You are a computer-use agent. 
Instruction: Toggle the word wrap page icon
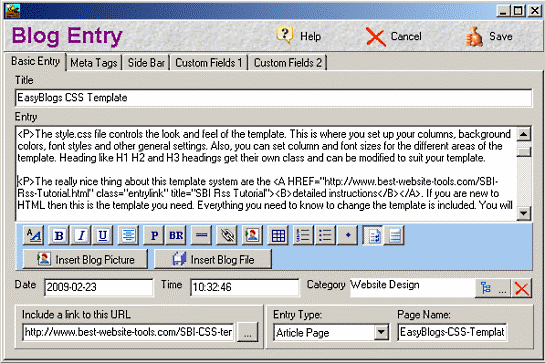[x=373, y=235]
